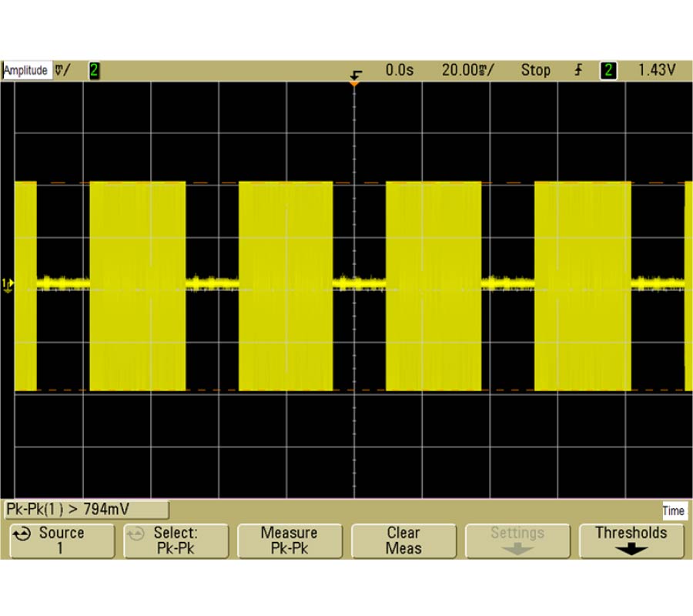Click the Stop run status indicator
This screenshot has width=693, height=616.
tap(535, 70)
